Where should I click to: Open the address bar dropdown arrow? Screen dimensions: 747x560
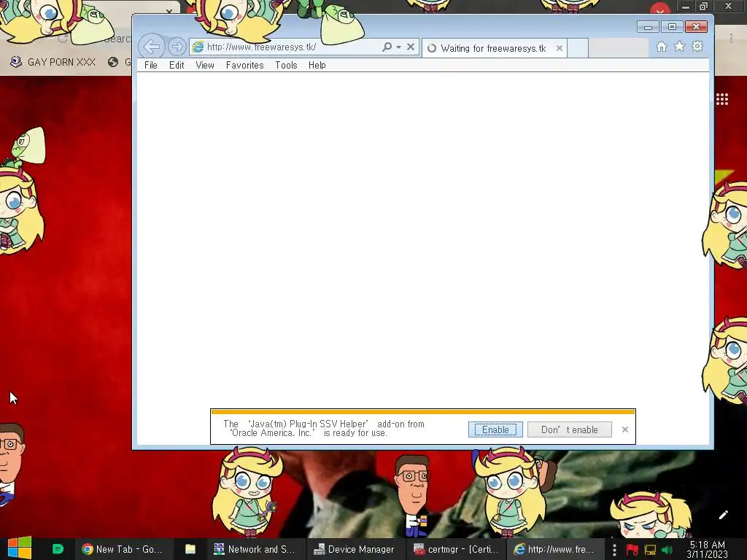398,47
